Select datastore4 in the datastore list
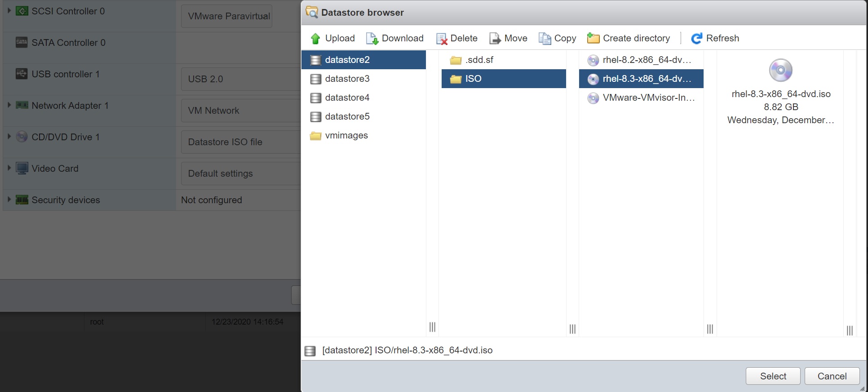Viewport: 868px width, 392px height. pyautogui.click(x=363, y=98)
